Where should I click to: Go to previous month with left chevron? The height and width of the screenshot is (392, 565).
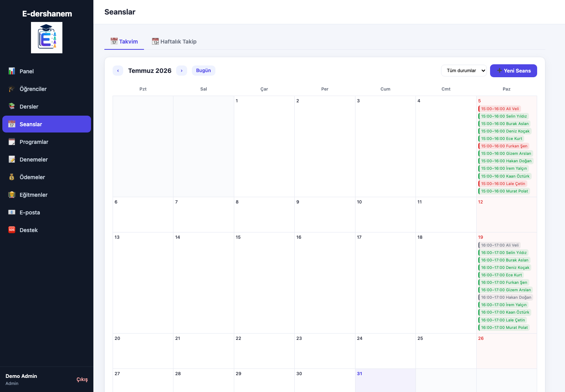(118, 71)
